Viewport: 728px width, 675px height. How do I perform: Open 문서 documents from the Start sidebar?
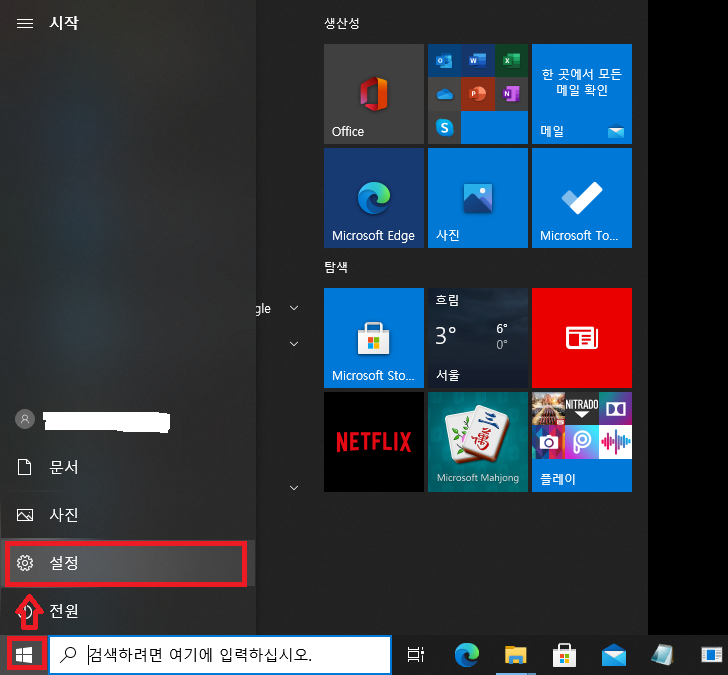(x=127, y=467)
